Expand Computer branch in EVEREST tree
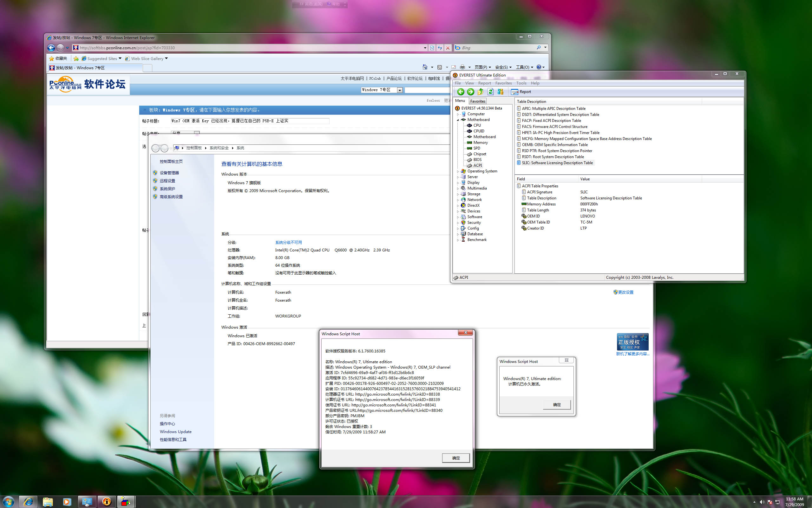Viewport: 812px width, 508px height. pyautogui.click(x=458, y=114)
